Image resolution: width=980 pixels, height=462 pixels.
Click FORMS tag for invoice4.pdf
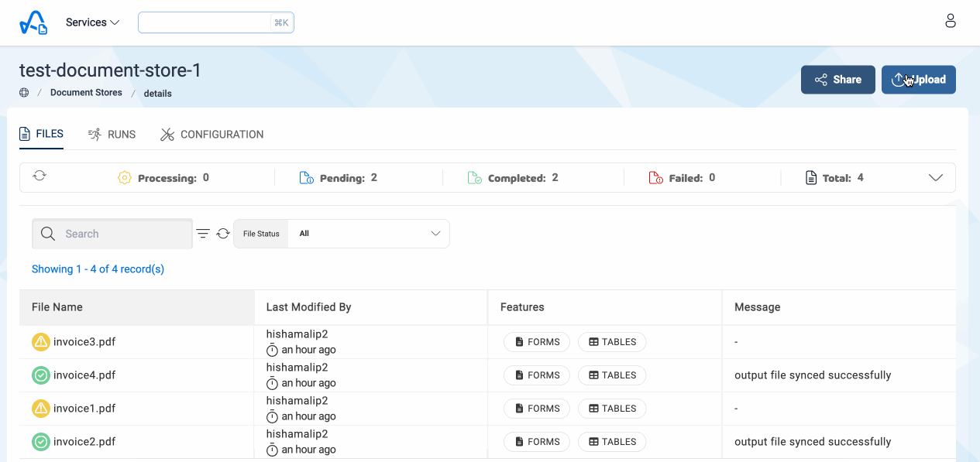click(537, 375)
